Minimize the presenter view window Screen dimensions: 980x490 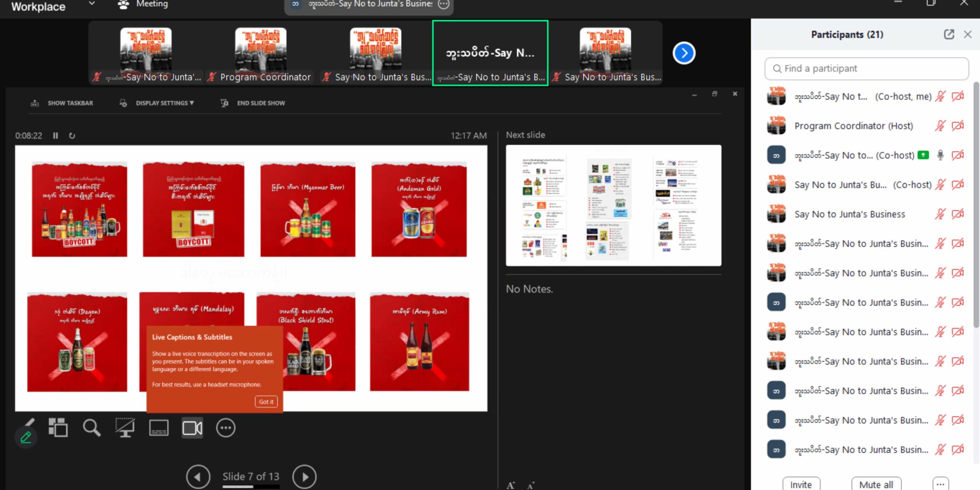[x=694, y=94]
